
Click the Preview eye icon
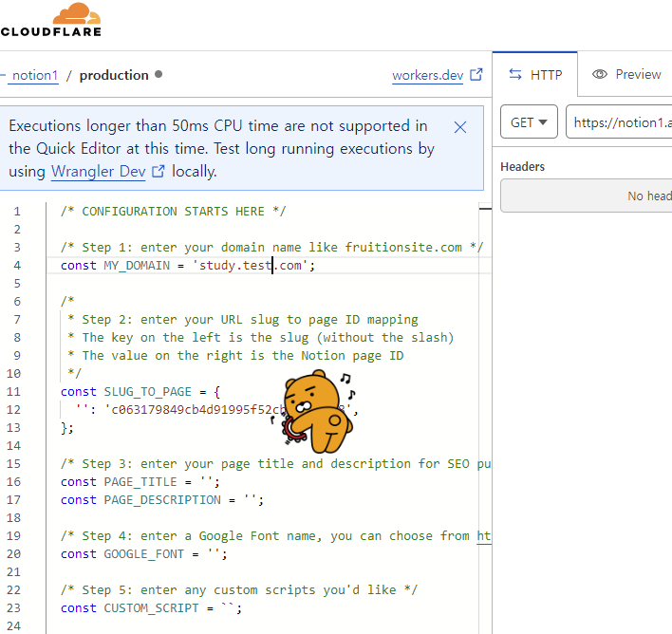(x=600, y=74)
